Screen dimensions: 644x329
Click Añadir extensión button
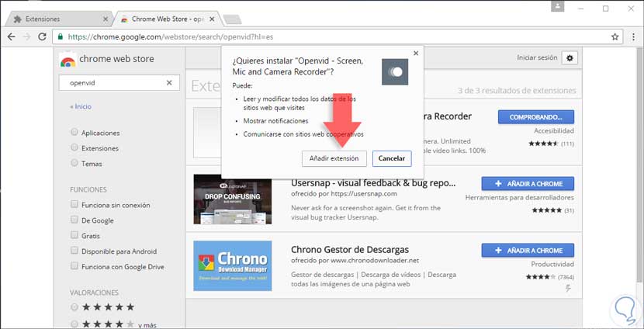334,158
